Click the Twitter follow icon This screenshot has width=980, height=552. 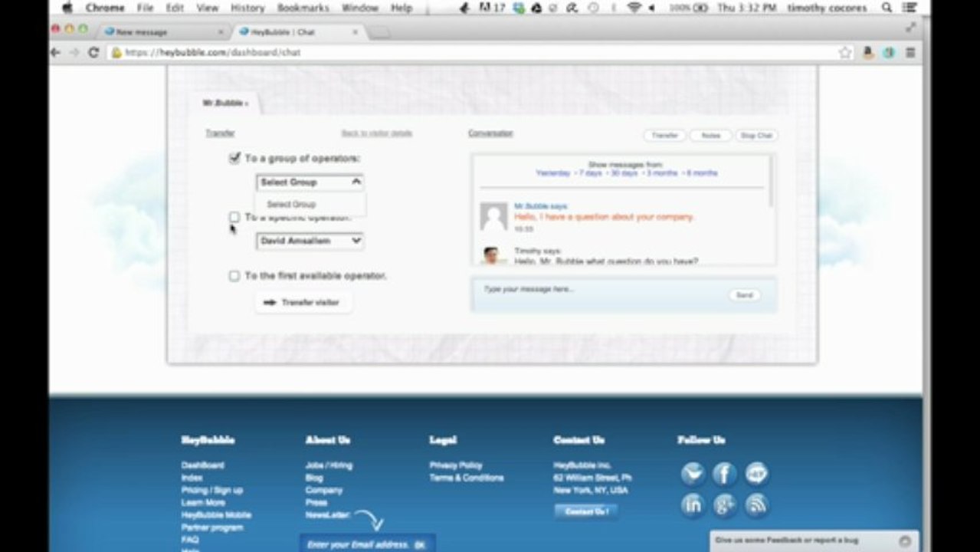coord(693,474)
